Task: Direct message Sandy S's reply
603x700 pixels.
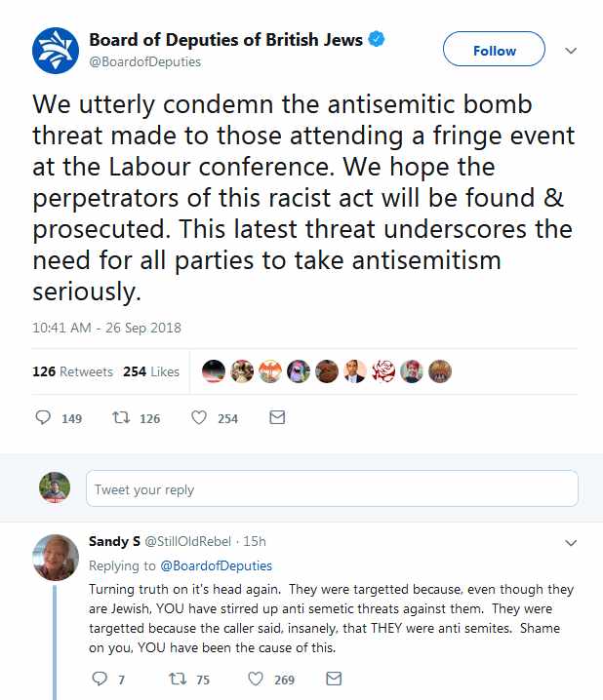Action: pyautogui.click(x=334, y=679)
